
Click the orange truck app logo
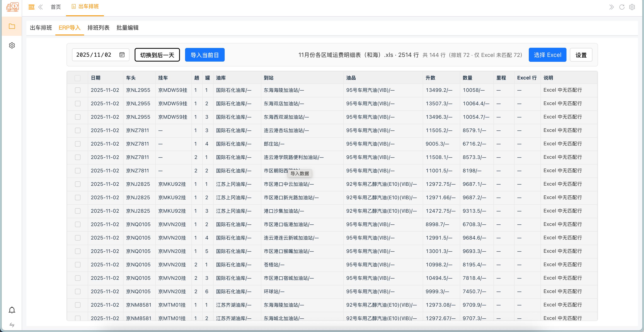12,7
